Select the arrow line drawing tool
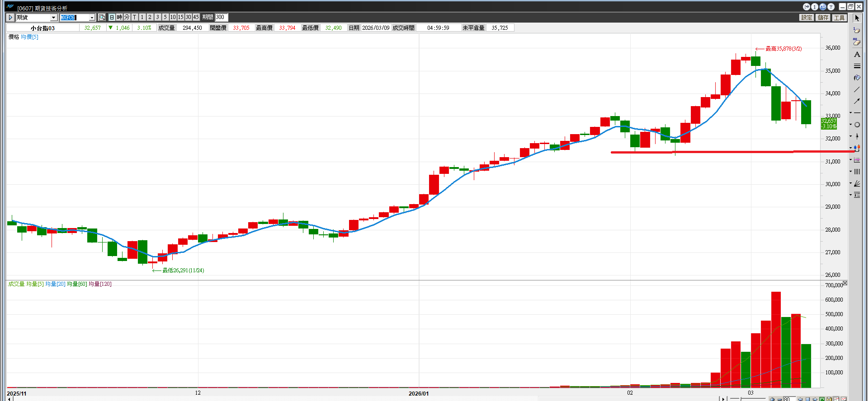868x401 pixels. point(857,101)
